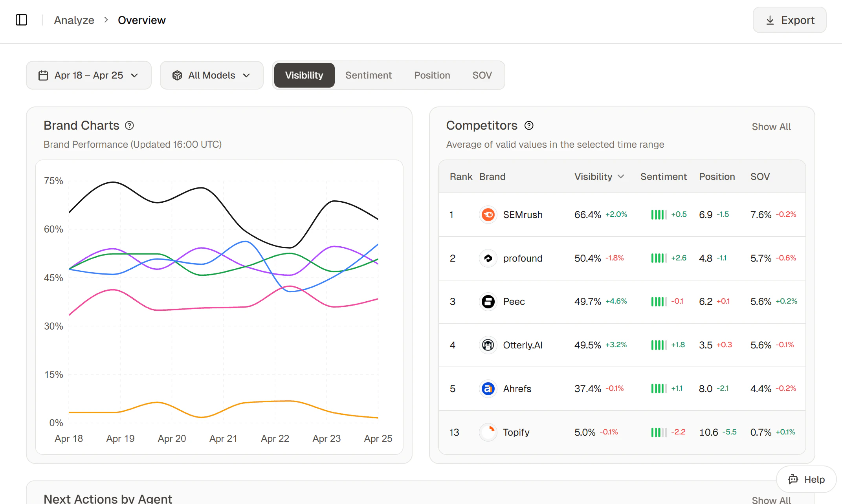The image size is (842, 504).
Task: Click Show All in Competitors panel
Action: 771,126
